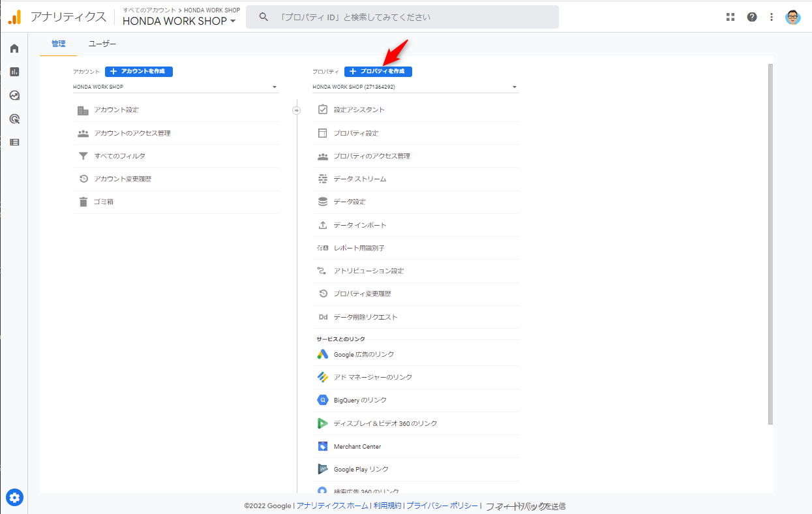Screen dimensions: 812x514
Task: Open the 利用規約 footer link
Action: tap(386, 506)
